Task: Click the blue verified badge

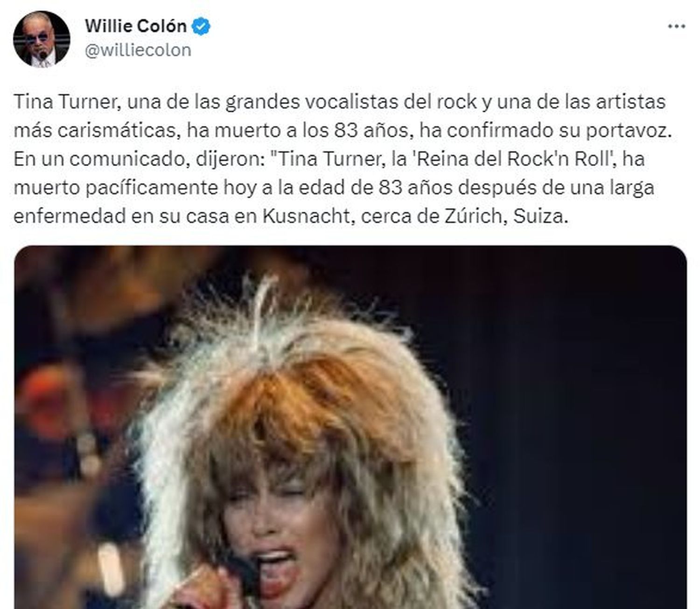Action: click(x=201, y=27)
